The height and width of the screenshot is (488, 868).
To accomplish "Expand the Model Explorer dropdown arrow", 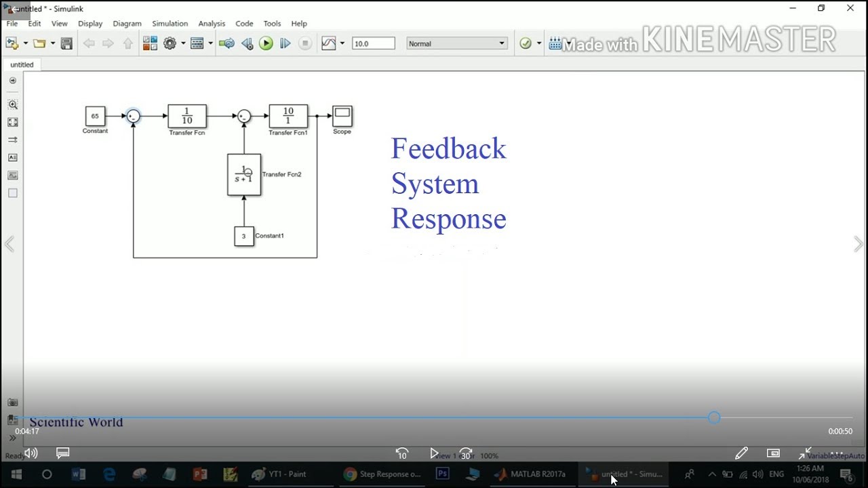I will pos(210,43).
